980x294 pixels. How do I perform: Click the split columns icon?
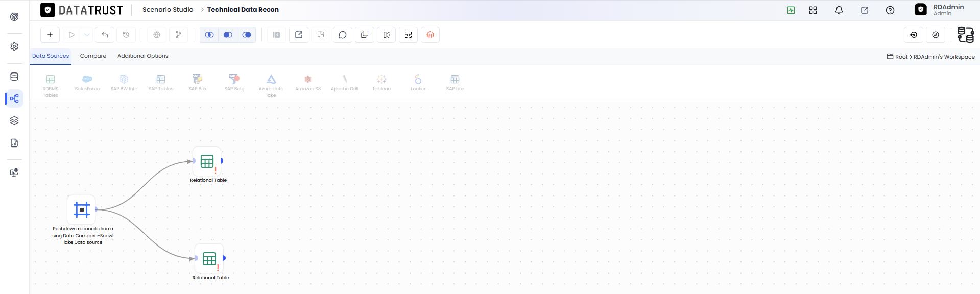coord(387,35)
